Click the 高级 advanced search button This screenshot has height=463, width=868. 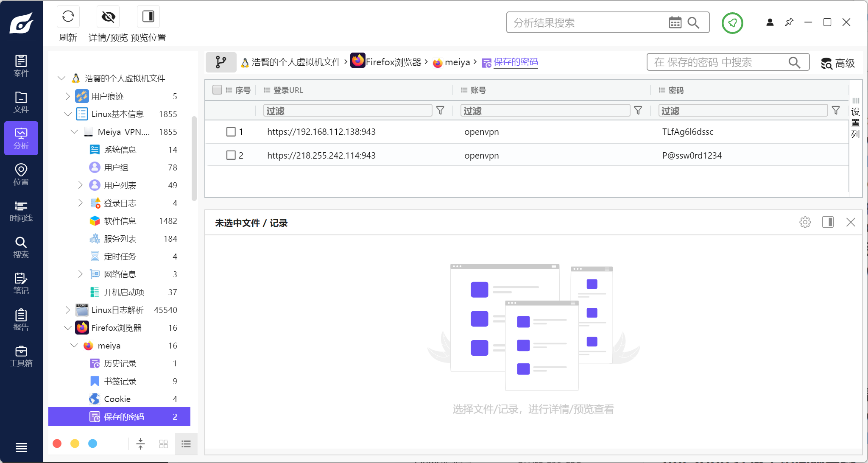837,63
